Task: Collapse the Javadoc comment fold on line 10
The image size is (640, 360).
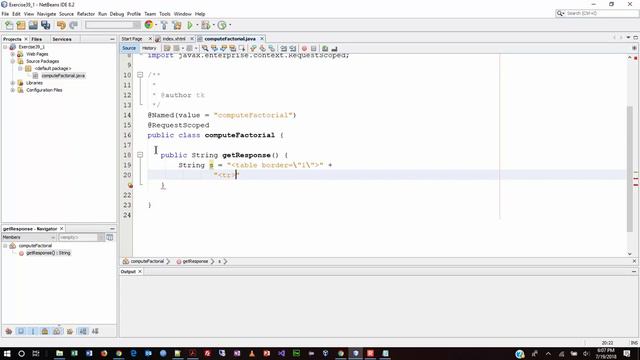Action: tap(140, 75)
